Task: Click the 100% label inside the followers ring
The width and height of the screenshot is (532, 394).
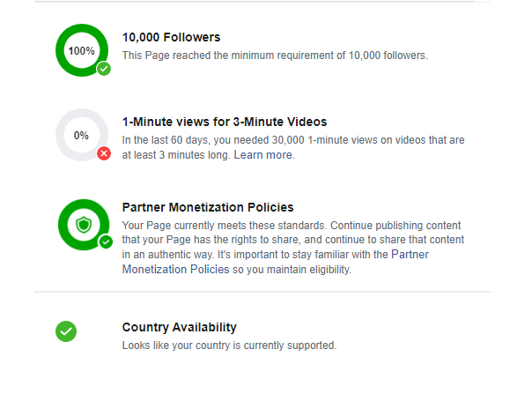Action: click(x=82, y=51)
